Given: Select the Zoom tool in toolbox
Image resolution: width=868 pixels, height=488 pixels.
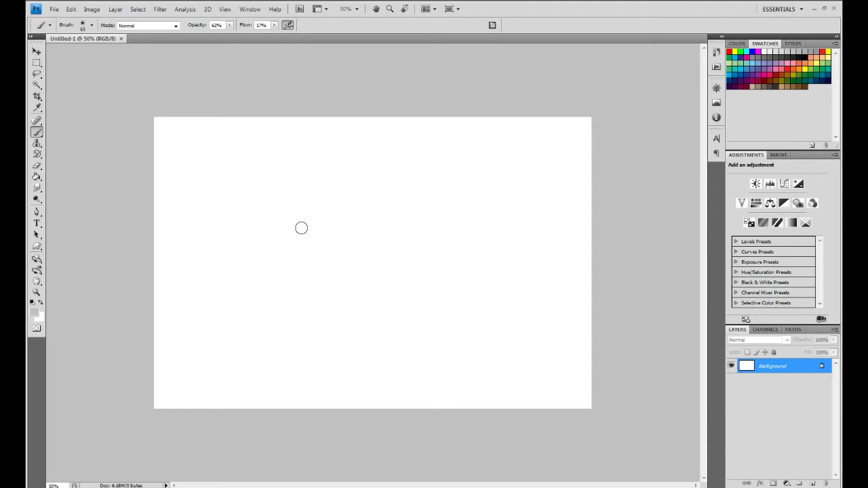Looking at the screenshot, I should (37, 293).
